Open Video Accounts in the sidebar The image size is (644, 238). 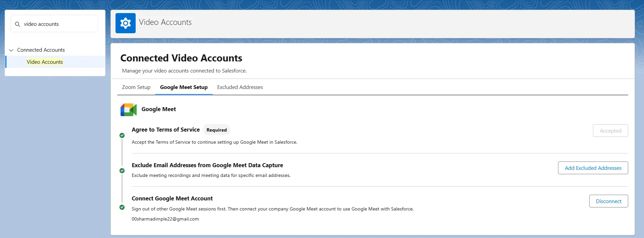tap(45, 62)
